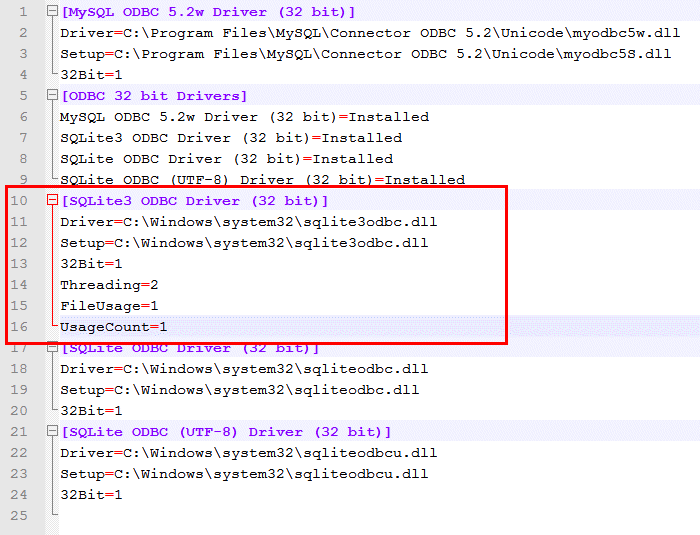Click the myodbc5w.dll Driver path line
Image resolution: width=700 pixels, height=535 pixels.
(370, 33)
